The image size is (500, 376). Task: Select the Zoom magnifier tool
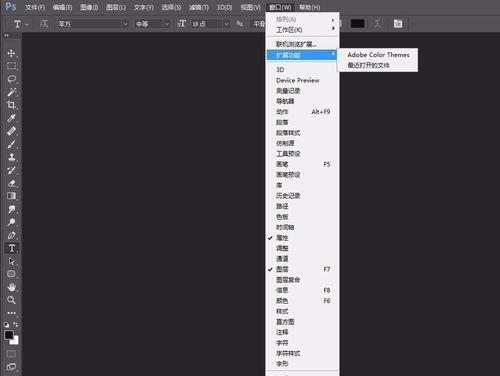(x=11, y=300)
